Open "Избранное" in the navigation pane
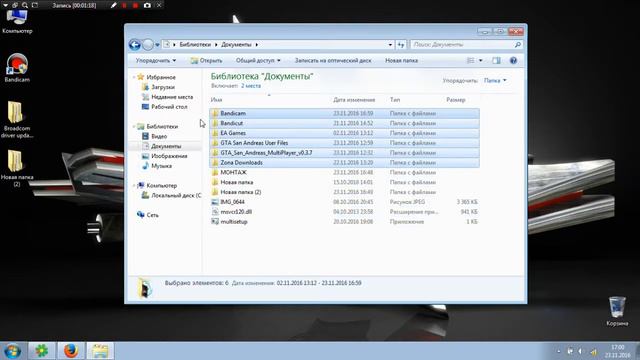640x360 pixels. point(161,77)
